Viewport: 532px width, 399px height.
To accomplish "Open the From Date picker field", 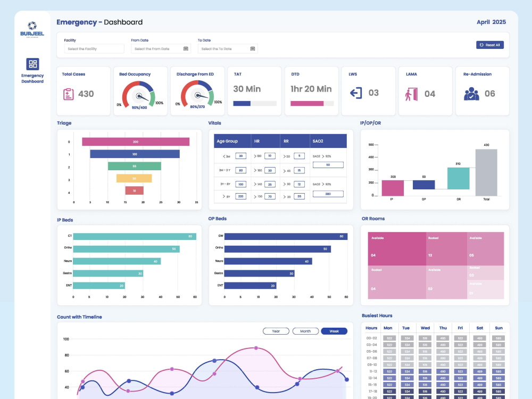I will [161, 48].
